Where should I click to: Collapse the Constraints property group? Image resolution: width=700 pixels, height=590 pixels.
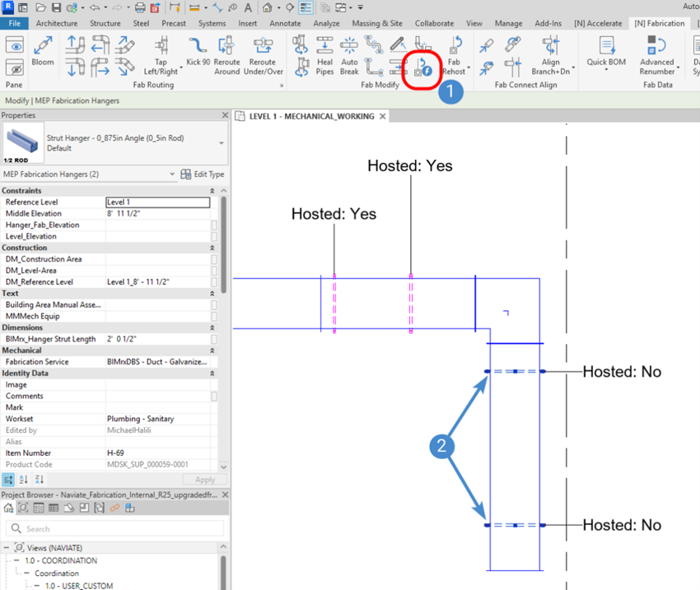coord(213,191)
